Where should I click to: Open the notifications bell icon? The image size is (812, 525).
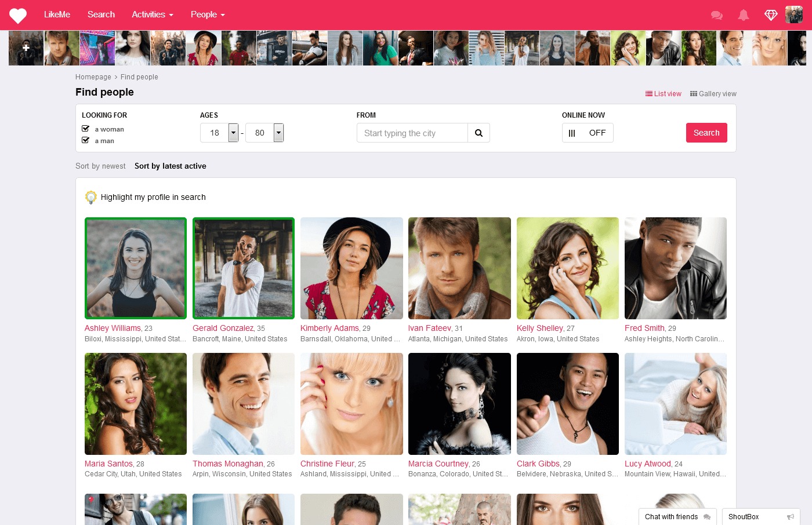click(744, 16)
